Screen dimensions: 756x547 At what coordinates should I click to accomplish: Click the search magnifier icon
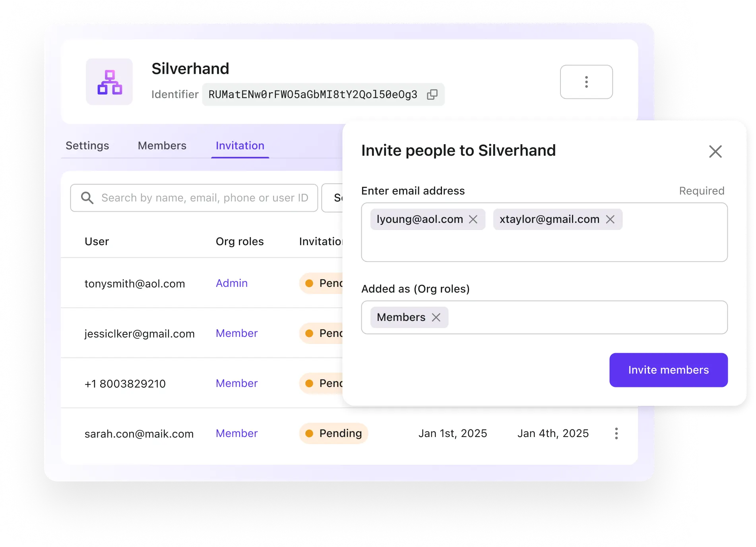coord(87,198)
